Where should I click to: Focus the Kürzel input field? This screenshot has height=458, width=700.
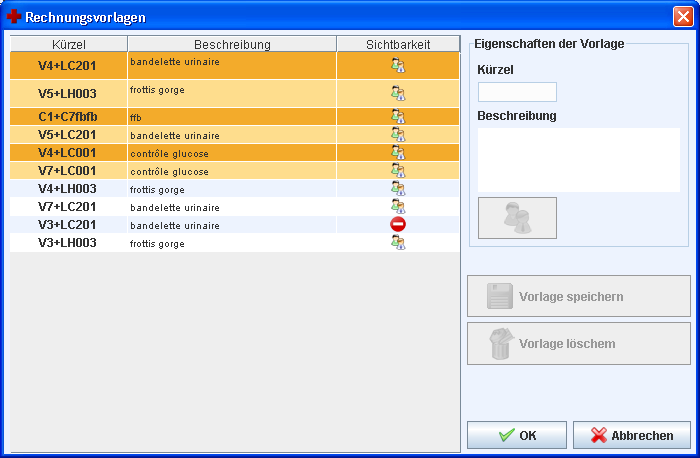(x=517, y=92)
